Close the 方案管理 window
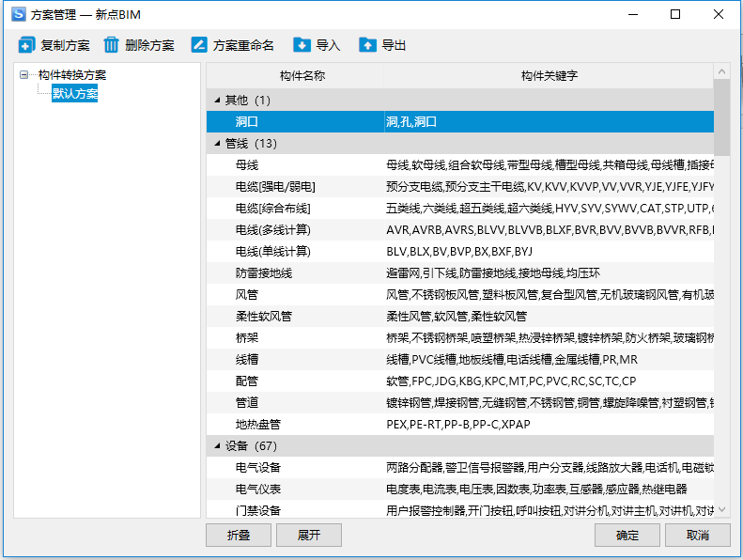 719,14
